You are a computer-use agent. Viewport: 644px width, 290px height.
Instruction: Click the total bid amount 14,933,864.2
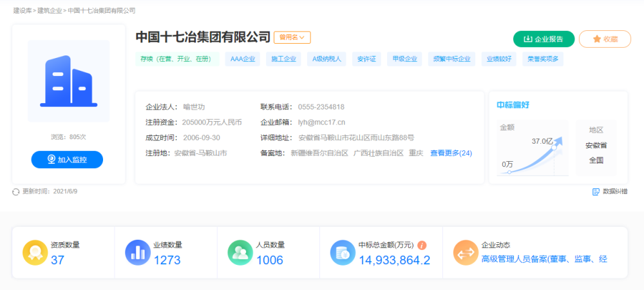click(x=395, y=260)
